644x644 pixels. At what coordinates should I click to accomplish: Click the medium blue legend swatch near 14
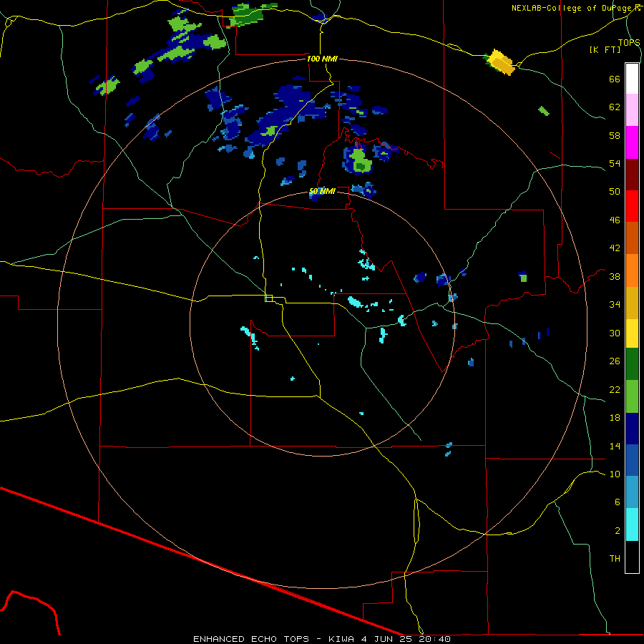632,460
